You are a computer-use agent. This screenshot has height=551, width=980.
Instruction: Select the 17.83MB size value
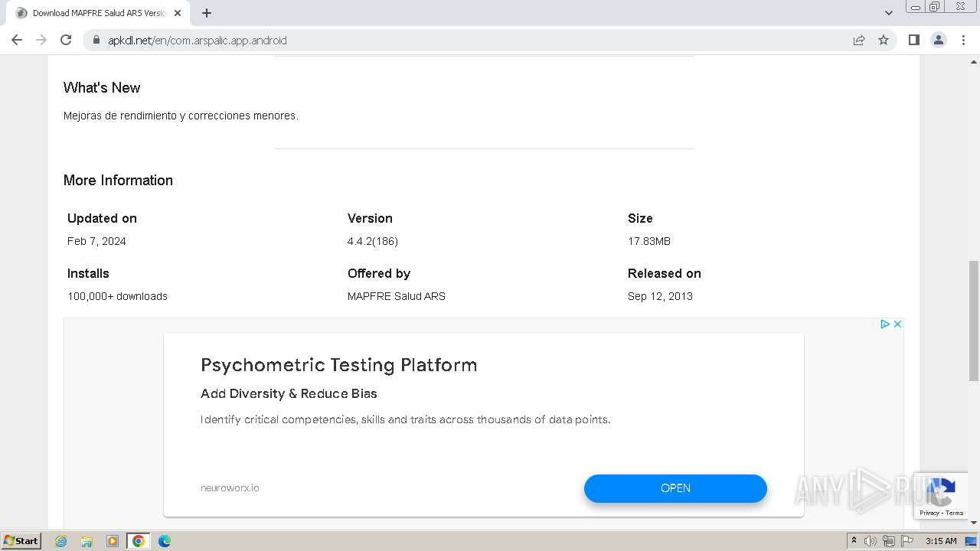tap(649, 241)
